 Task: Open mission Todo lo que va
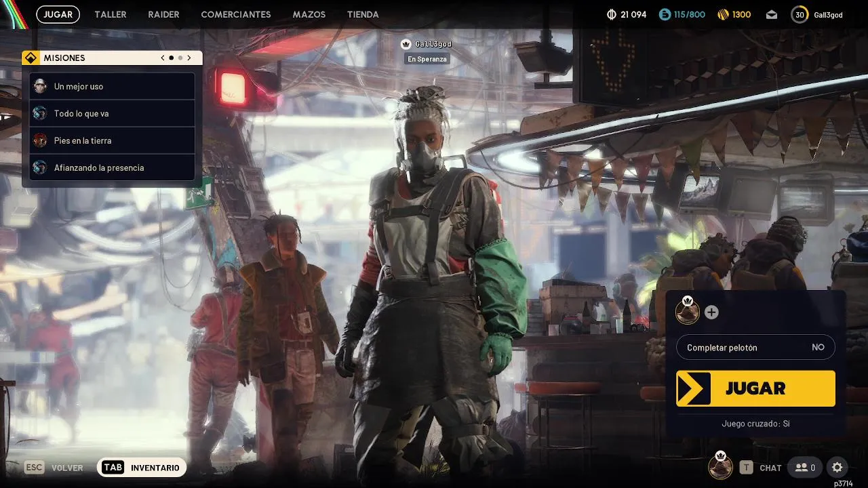(x=113, y=113)
